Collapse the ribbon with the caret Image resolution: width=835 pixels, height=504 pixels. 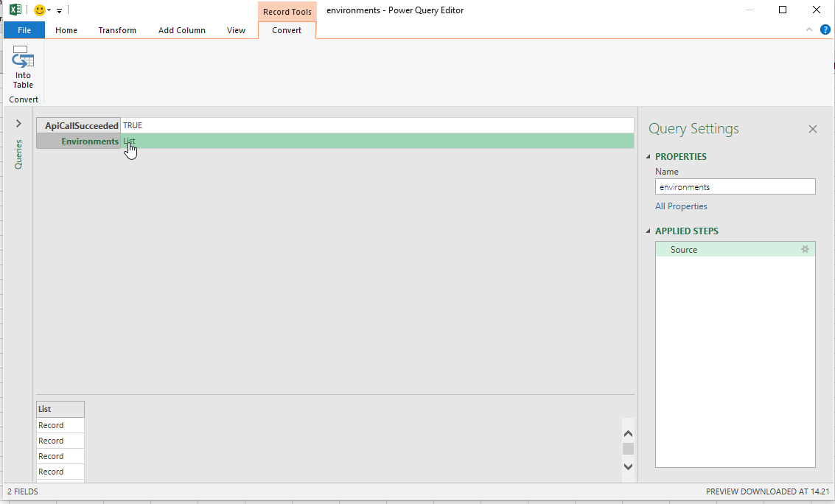pyautogui.click(x=809, y=29)
